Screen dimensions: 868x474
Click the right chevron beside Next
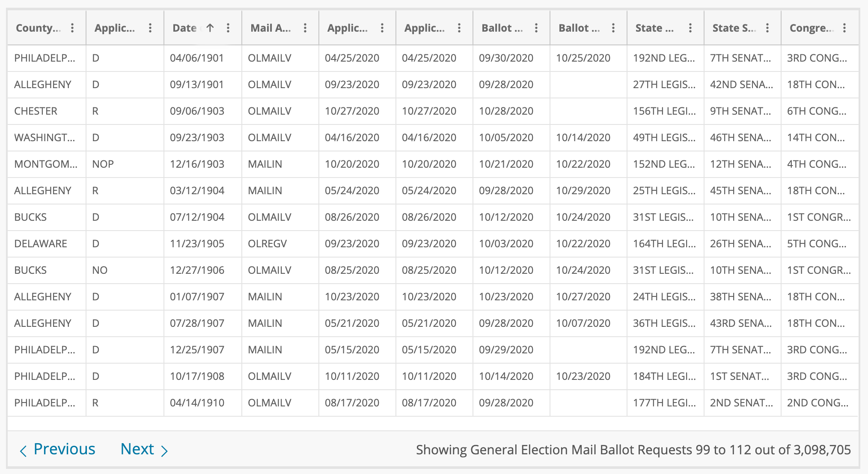(164, 450)
